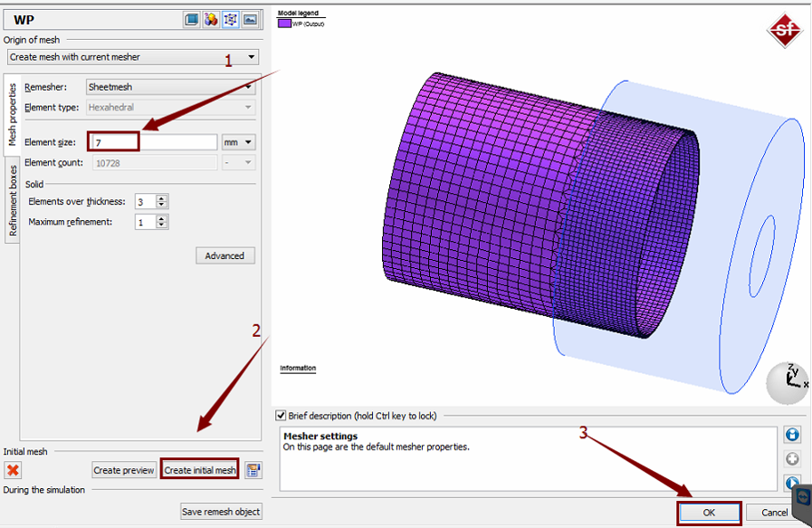This screenshot has height=528, width=812.
Task: Click the icon right of Create initial mesh
Action: point(253,470)
